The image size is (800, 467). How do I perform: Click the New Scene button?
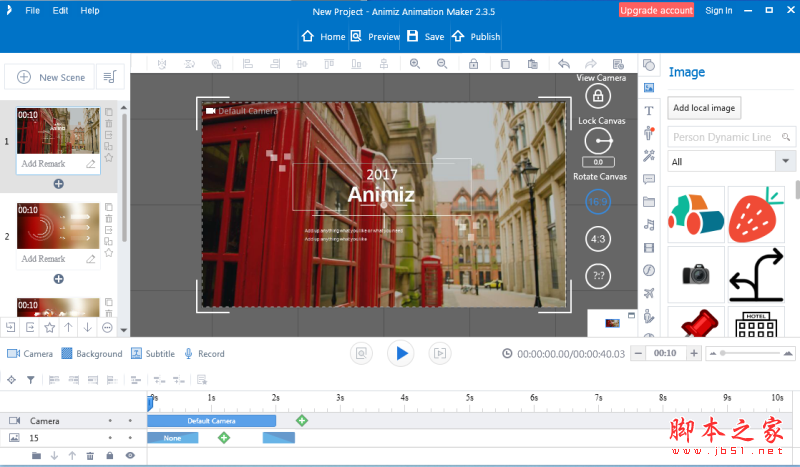pos(49,77)
